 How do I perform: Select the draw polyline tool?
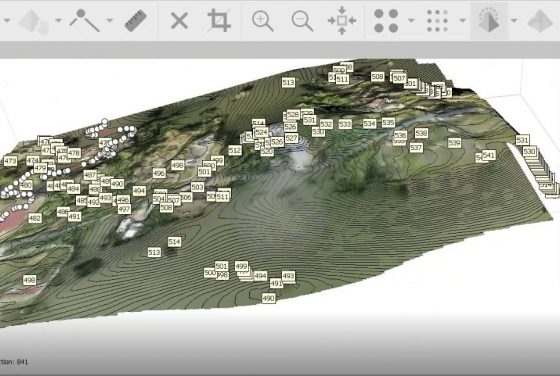click(84, 20)
